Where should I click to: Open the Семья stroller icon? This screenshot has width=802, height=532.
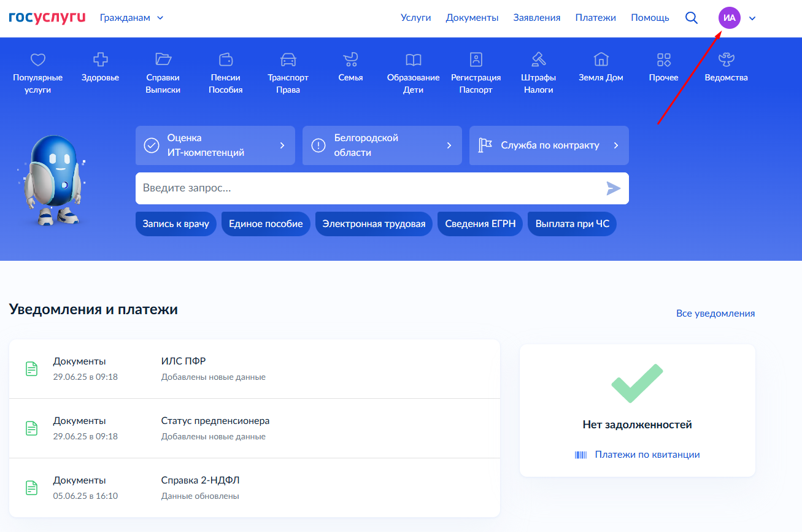click(350, 60)
